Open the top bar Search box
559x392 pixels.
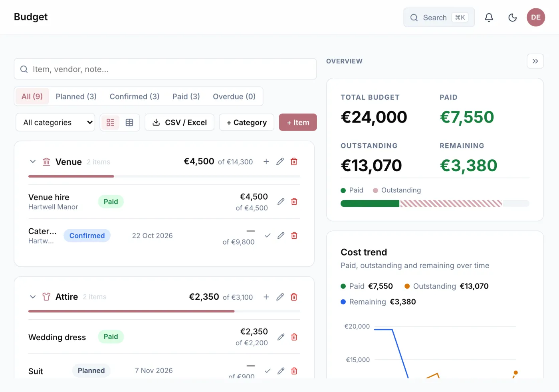[x=439, y=17]
